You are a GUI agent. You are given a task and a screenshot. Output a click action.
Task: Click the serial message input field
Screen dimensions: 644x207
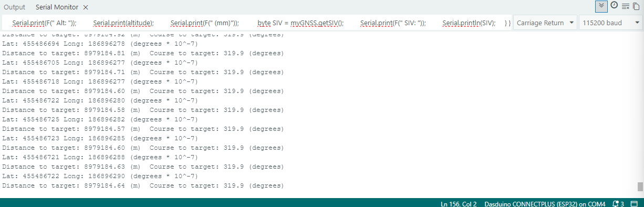pyautogui.click(x=257, y=23)
